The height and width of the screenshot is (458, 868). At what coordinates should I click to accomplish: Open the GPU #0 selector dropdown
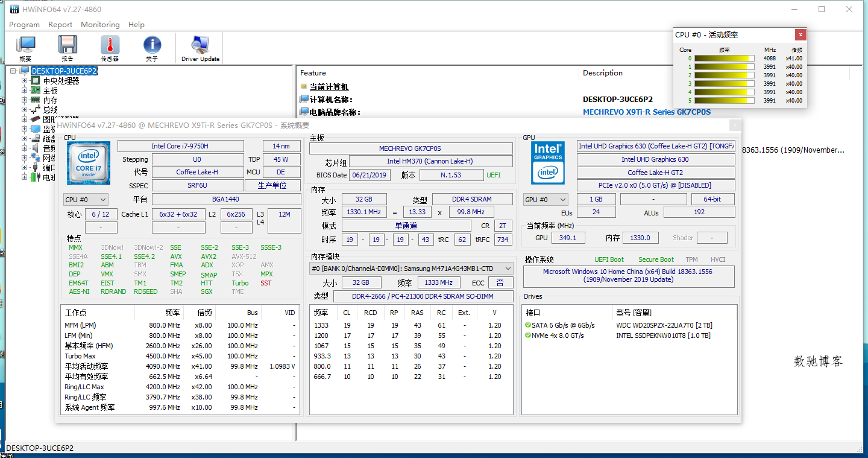click(546, 200)
